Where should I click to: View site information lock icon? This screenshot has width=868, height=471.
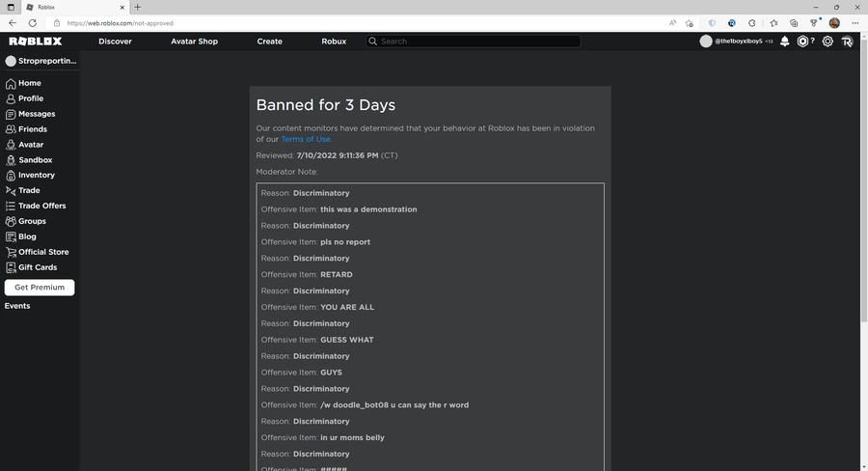(x=57, y=23)
